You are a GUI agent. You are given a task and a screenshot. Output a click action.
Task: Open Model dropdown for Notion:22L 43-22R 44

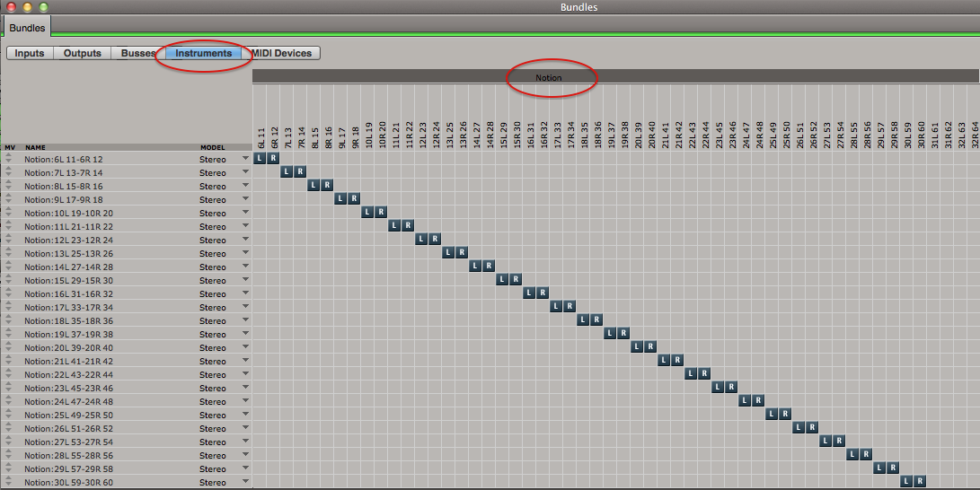(245, 374)
